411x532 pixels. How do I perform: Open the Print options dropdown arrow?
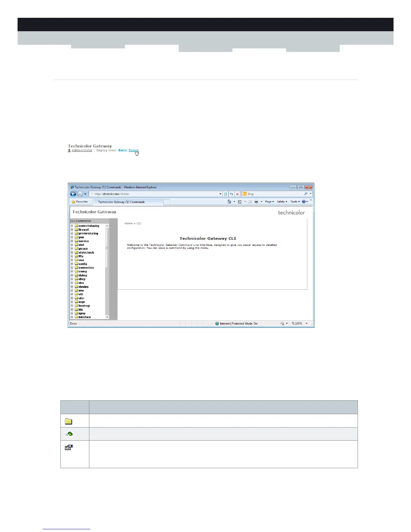click(261, 202)
